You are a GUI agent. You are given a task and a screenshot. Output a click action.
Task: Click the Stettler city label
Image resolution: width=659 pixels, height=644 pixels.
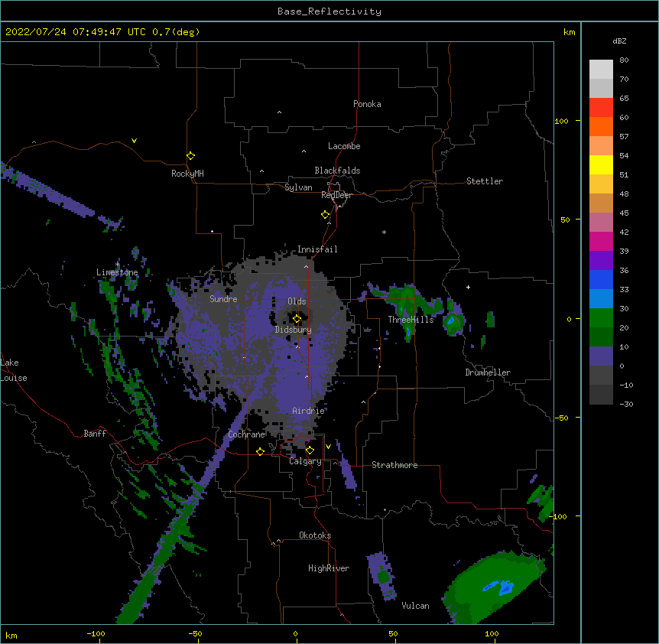[x=485, y=181]
